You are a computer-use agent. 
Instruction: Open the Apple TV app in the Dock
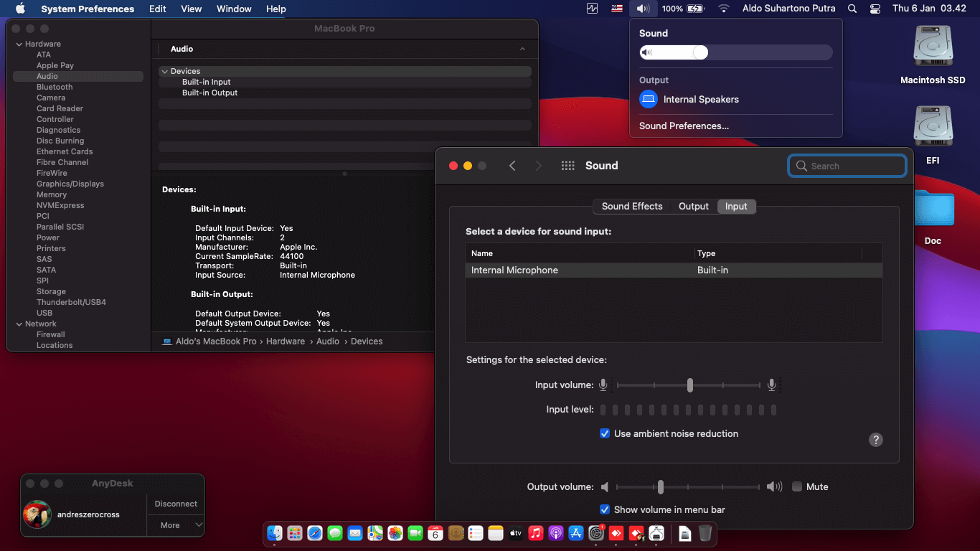coord(516,533)
